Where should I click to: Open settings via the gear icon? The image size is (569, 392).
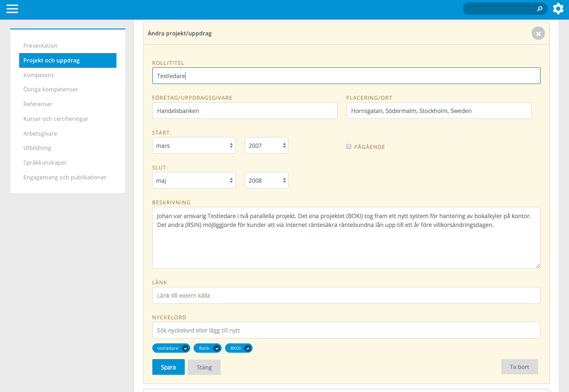click(x=558, y=9)
